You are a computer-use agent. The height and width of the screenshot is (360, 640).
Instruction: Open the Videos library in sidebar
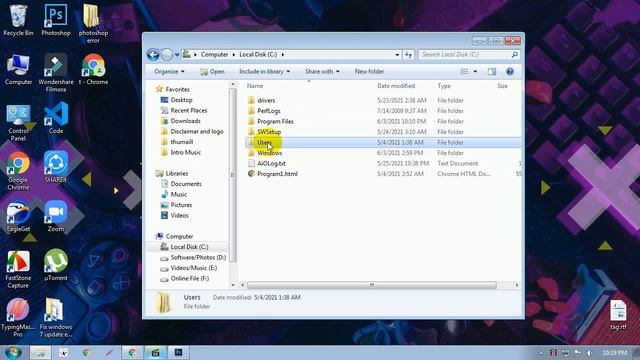click(180, 216)
